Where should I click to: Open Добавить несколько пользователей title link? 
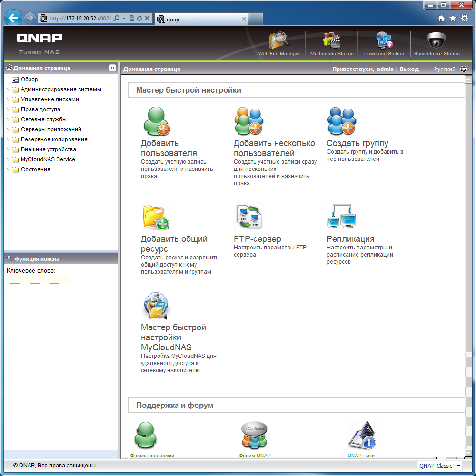(274, 148)
